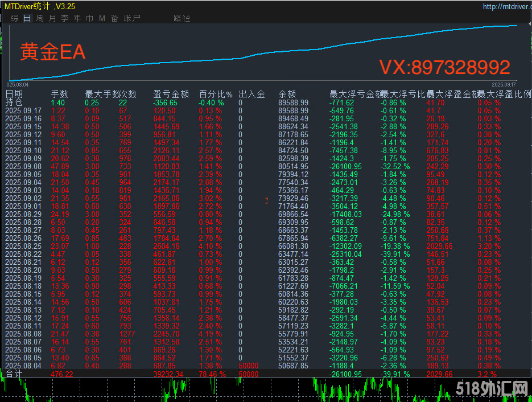Switch to the 账户 account tab

click(x=132, y=18)
